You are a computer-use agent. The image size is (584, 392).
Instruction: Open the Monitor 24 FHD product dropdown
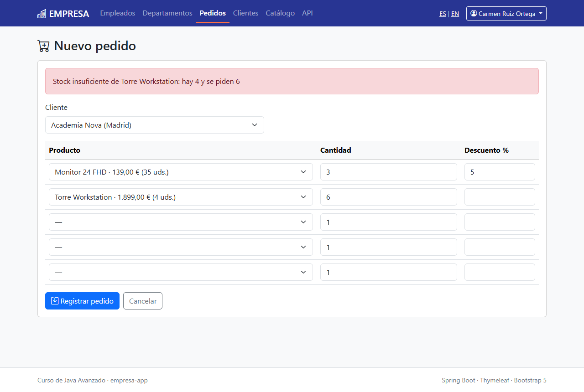pyautogui.click(x=181, y=172)
